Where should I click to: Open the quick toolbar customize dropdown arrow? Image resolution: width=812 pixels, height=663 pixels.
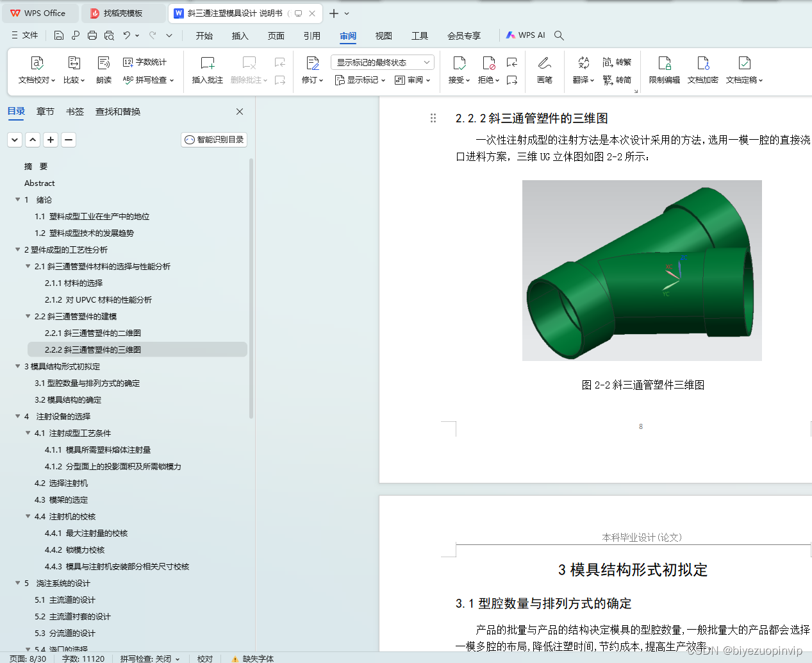169,35
